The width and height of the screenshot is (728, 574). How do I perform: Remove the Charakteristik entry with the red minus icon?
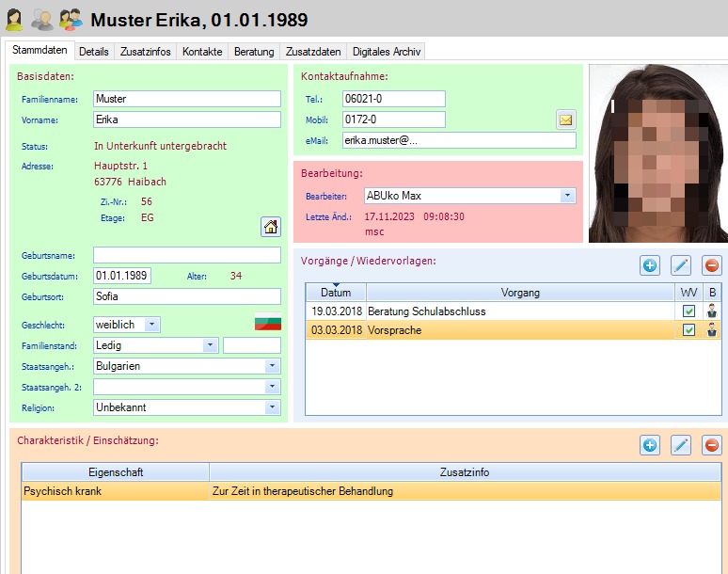(712, 445)
